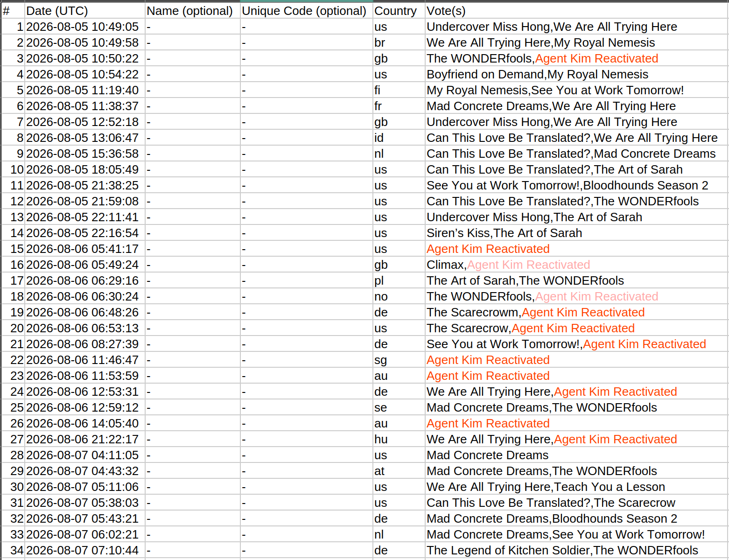Click the "nl" country cell in row 9
The height and width of the screenshot is (560, 729).
pyautogui.click(x=399, y=154)
